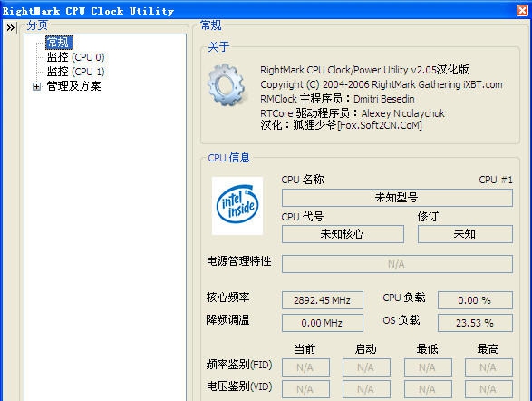
Task: Click the 关于 group heading
Action: (x=218, y=47)
